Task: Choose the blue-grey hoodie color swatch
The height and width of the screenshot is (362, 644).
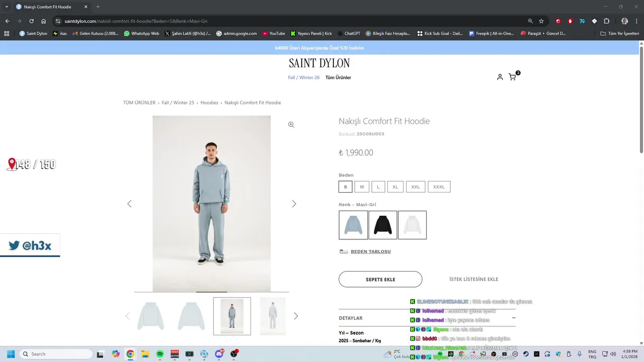Action: pos(353,225)
